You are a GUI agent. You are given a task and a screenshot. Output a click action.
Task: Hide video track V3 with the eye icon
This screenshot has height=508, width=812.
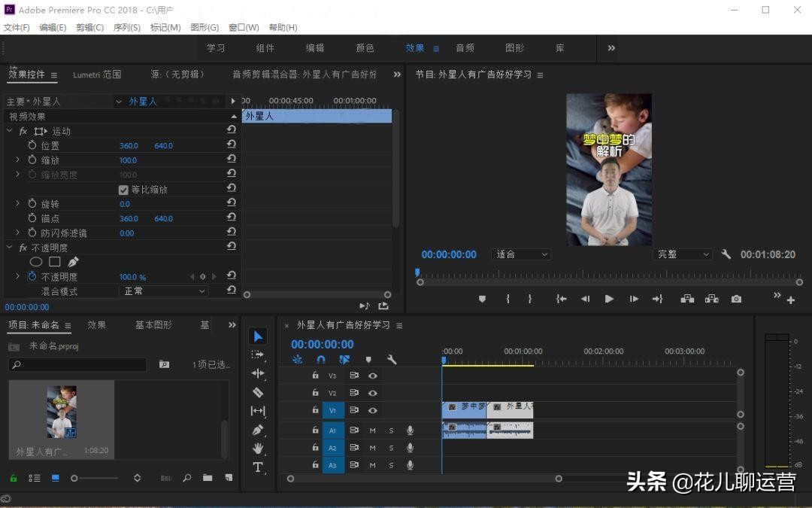tap(372, 375)
